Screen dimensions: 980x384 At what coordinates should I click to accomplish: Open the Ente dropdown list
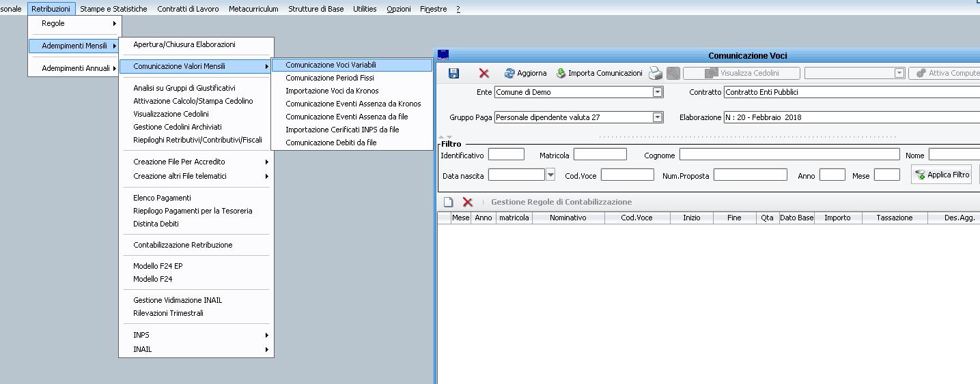(x=658, y=92)
